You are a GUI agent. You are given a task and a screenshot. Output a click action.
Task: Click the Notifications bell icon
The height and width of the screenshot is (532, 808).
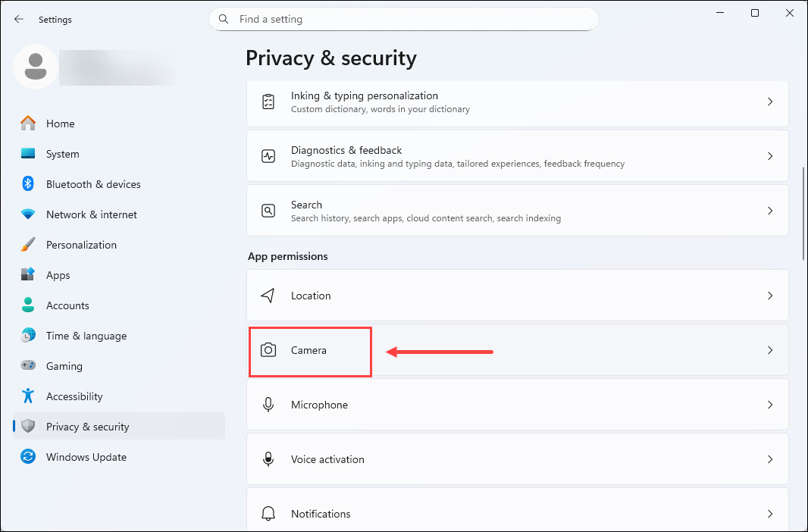tap(268, 514)
